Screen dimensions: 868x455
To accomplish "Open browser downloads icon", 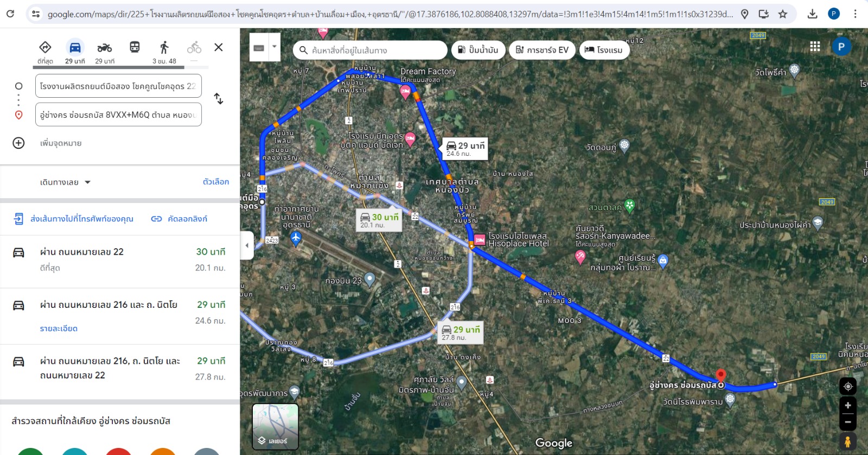I will [812, 14].
